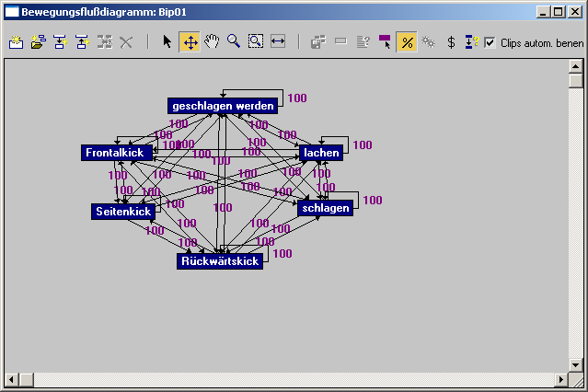
Task: Click vertical scrollbar up arrow
Action: [575, 66]
